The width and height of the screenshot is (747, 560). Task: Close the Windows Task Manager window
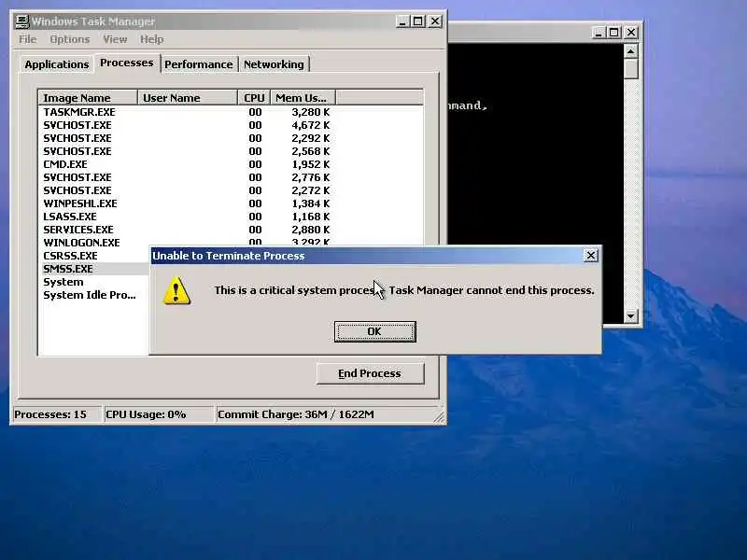(x=435, y=21)
